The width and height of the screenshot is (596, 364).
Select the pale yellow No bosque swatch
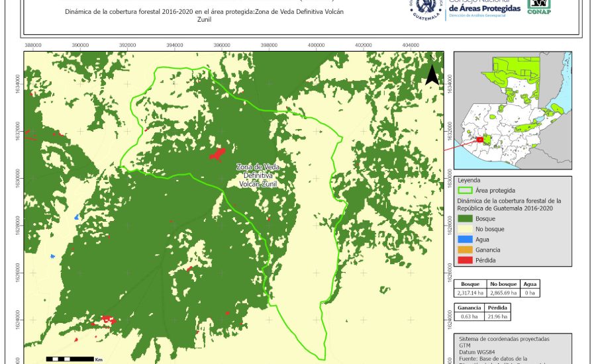click(465, 228)
